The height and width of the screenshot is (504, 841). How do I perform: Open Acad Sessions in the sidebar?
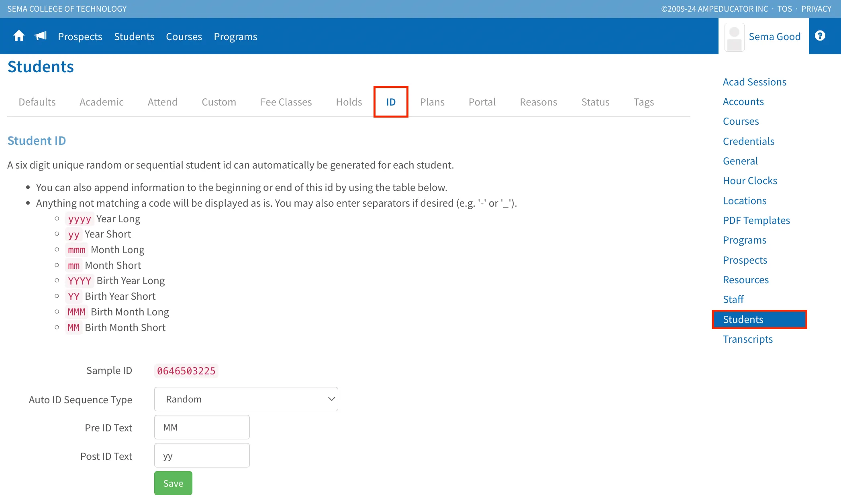(x=755, y=82)
